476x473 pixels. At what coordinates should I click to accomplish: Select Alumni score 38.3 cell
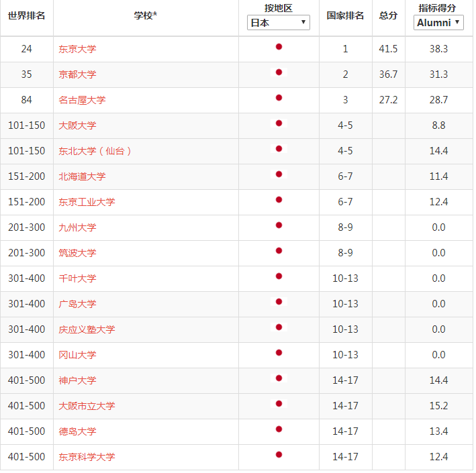(438, 49)
